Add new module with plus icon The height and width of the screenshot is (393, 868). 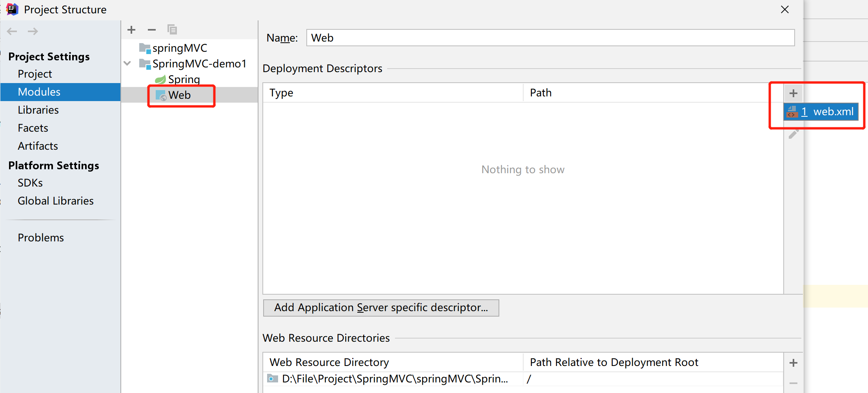(131, 30)
